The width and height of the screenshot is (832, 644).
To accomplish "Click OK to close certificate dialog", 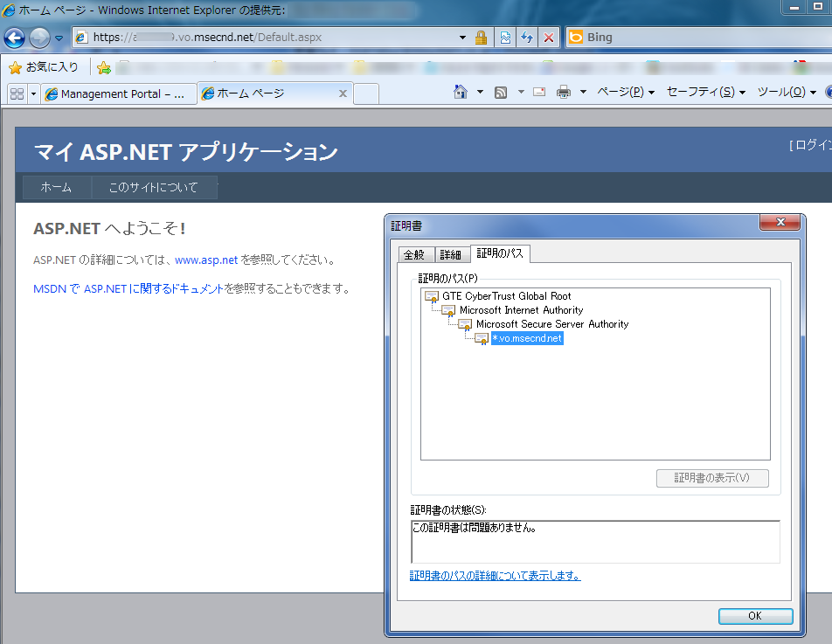I will [x=755, y=616].
